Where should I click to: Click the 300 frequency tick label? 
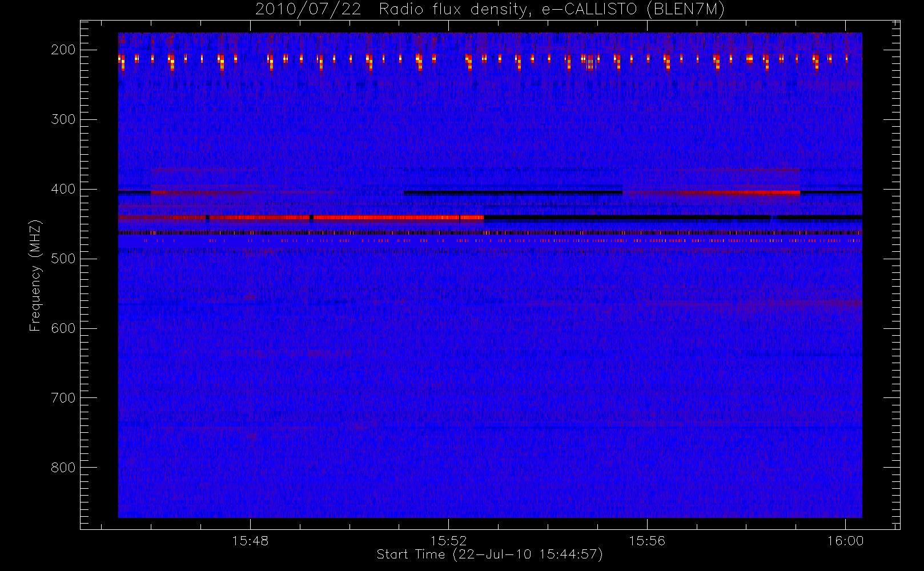coord(63,119)
